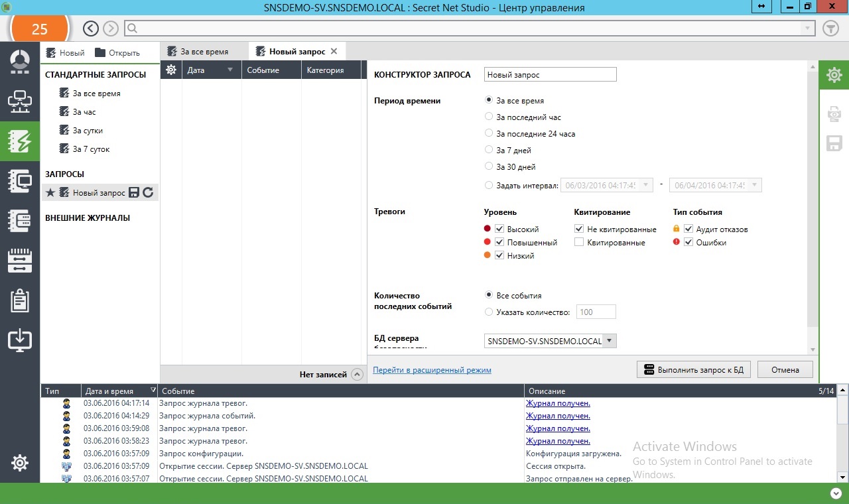Open the column settings gear in the table header
Viewport: 849px width, 504px height.
click(170, 70)
